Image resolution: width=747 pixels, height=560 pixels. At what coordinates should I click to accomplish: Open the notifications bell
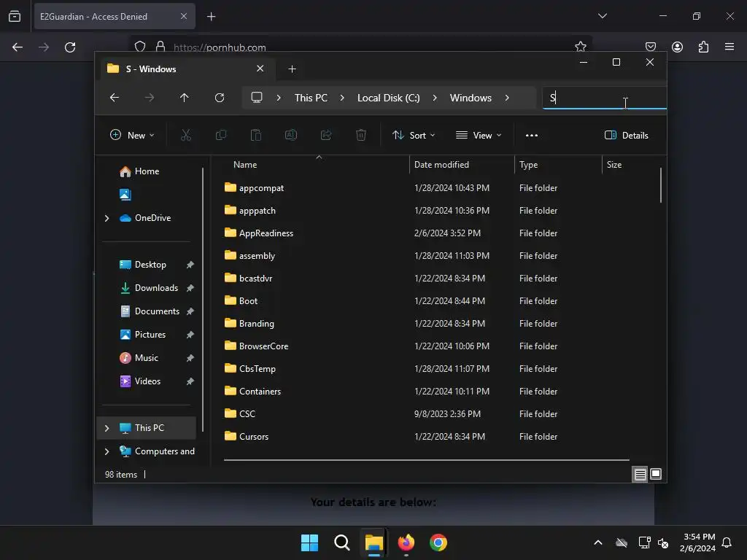click(x=727, y=542)
